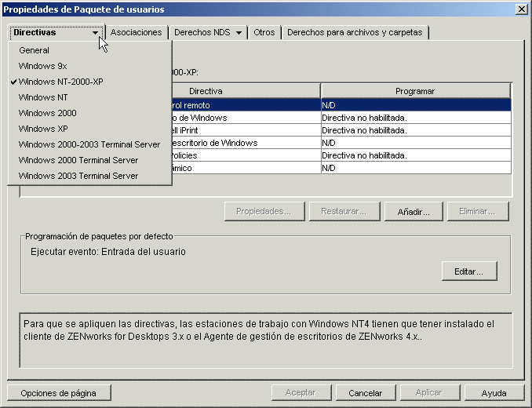Click the Eliminar... button
The width and height of the screenshot is (532, 408).
[x=478, y=212]
